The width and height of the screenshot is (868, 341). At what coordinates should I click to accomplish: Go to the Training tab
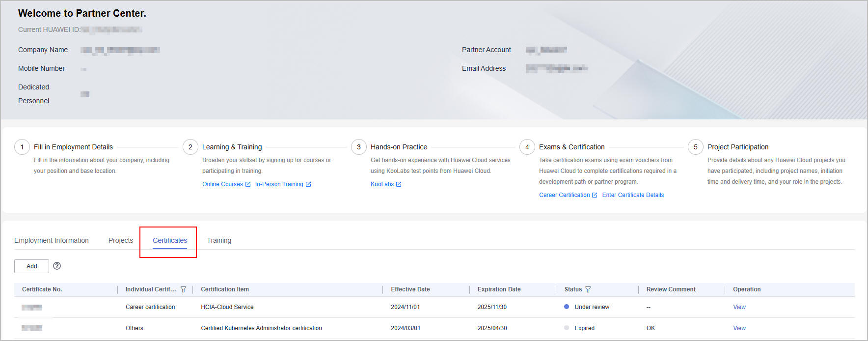(219, 240)
